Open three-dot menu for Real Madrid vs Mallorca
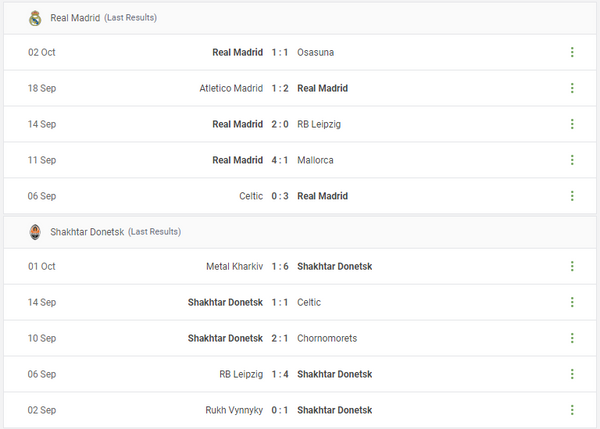The width and height of the screenshot is (600, 429). coord(572,160)
